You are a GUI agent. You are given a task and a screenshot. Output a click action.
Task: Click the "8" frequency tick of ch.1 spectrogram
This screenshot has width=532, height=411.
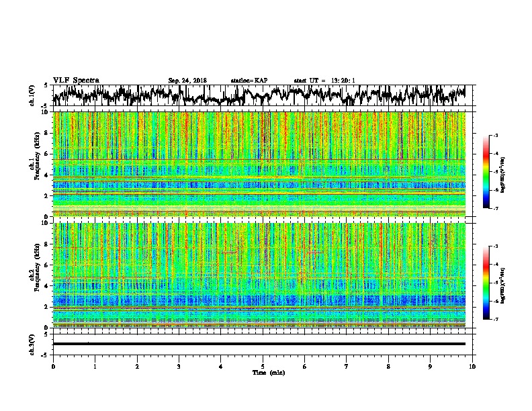(46, 133)
